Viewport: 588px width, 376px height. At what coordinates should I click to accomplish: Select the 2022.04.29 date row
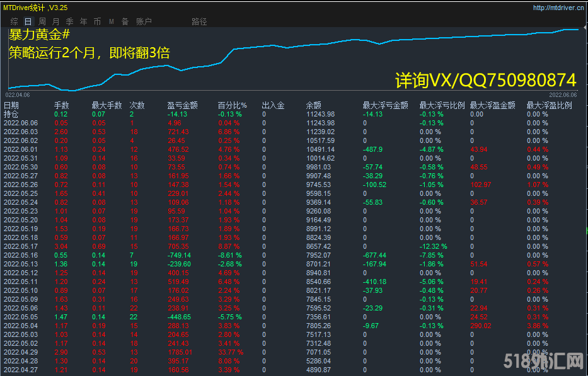click(21, 353)
